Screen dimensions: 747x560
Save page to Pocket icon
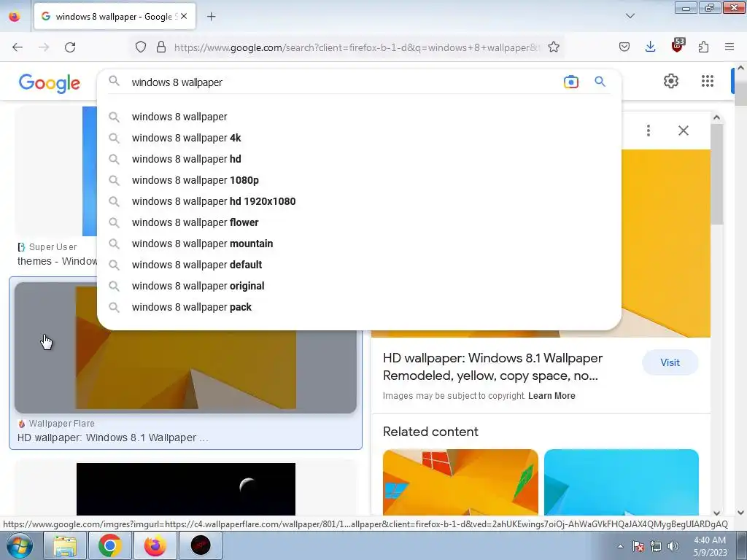pyautogui.click(x=624, y=47)
